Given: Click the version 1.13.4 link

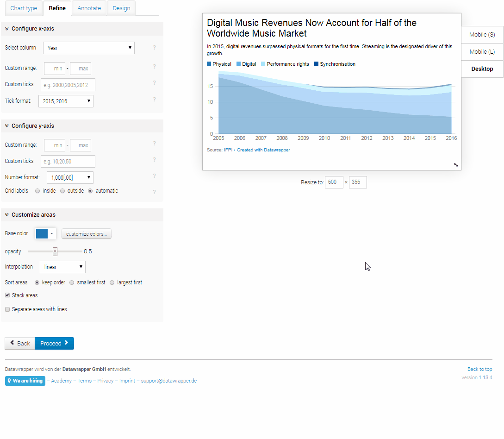Looking at the screenshot, I should pos(485,377).
